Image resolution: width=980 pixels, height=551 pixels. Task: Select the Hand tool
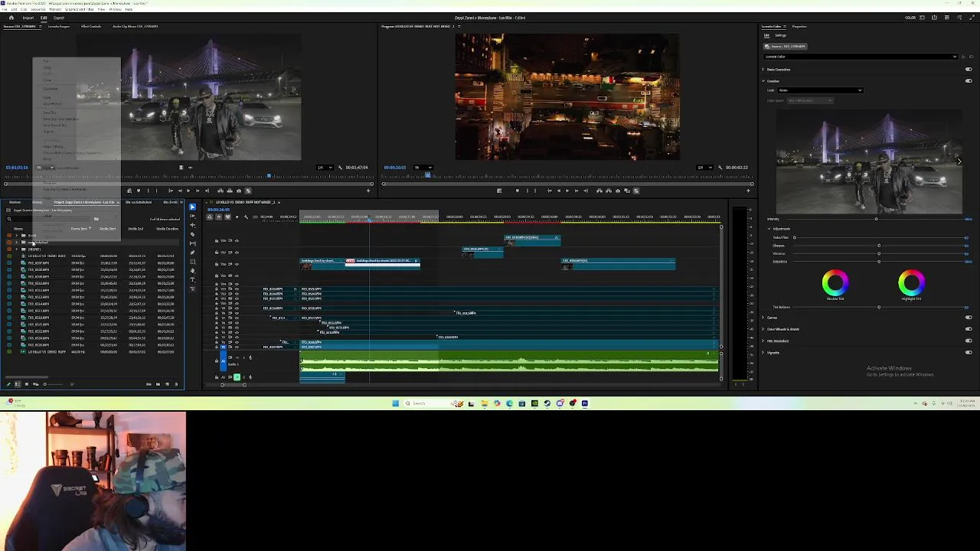pyautogui.click(x=192, y=271)
